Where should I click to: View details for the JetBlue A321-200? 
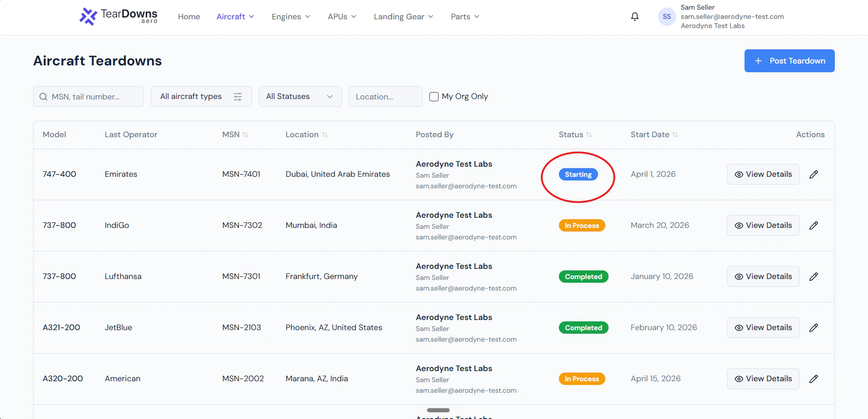763,328
